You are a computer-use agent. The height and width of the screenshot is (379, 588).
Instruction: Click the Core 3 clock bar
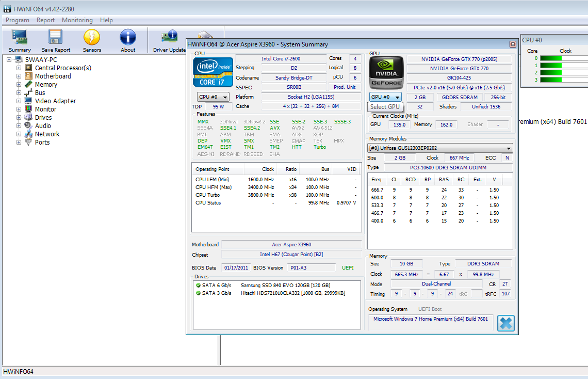(x=564, y=80)
